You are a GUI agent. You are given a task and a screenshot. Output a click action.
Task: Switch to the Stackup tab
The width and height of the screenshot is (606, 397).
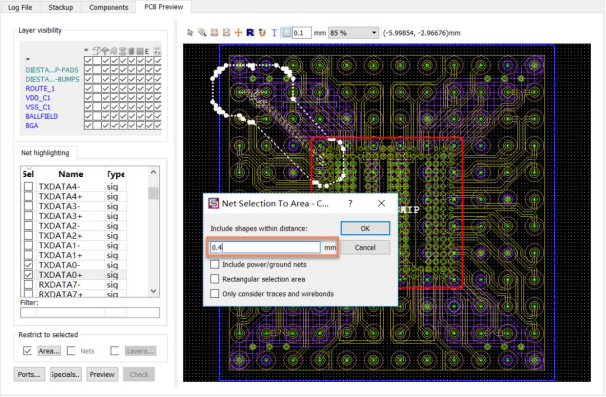click(61, 7)
